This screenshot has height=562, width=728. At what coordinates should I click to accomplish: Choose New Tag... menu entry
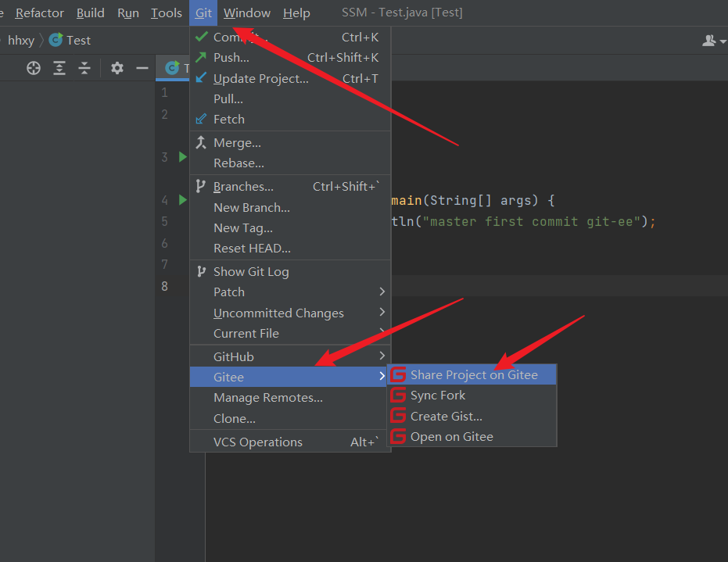point(290,228)
